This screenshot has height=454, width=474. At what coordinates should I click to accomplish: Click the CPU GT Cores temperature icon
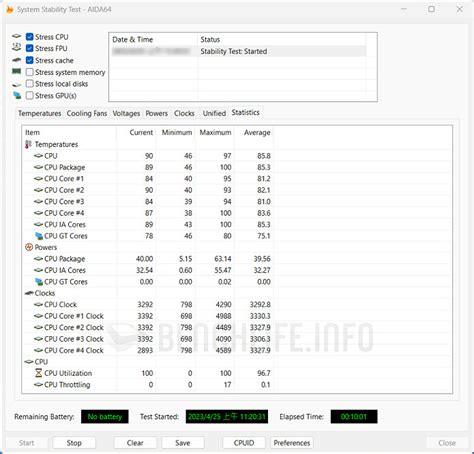click(39, 236)
